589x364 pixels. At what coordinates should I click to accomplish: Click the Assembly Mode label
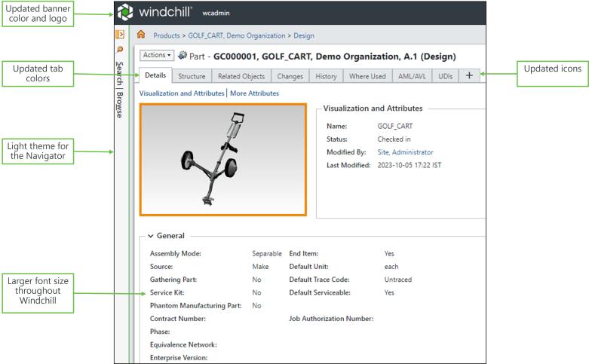pyautogui.click(x=176, y=254)
